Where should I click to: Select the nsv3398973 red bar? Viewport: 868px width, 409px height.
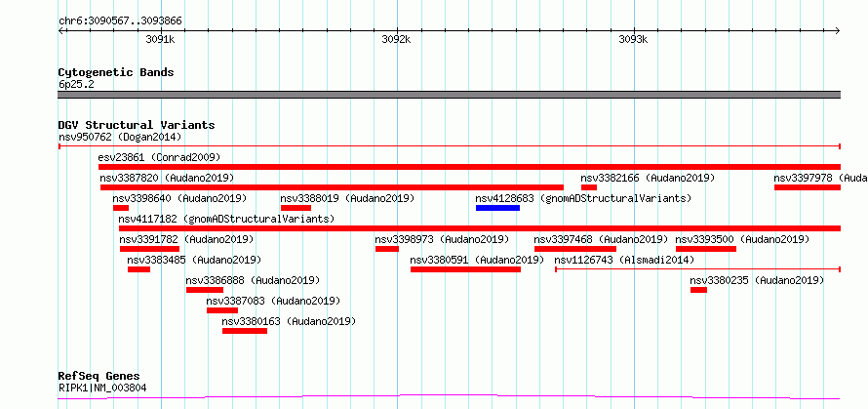[387, 249]
